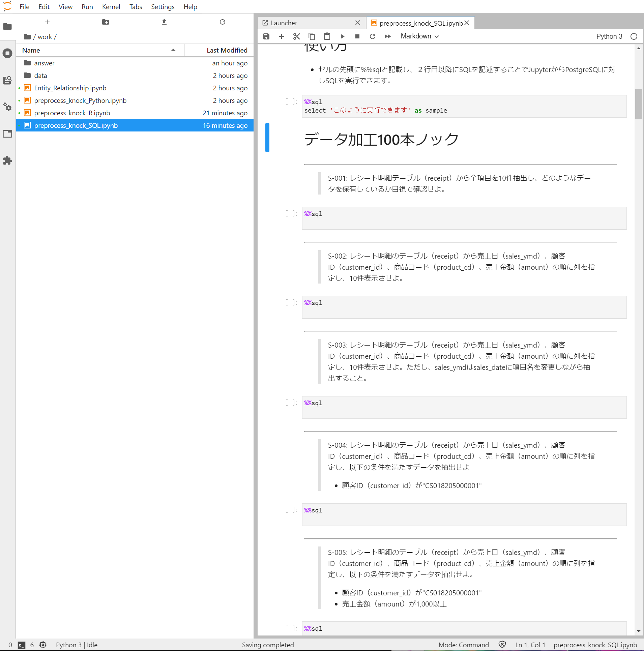Click the S-004 code cell input

coord(464,514)
